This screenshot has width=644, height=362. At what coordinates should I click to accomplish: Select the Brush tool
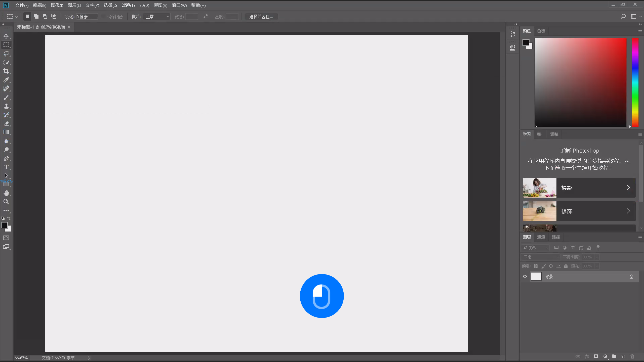[6, 97]
